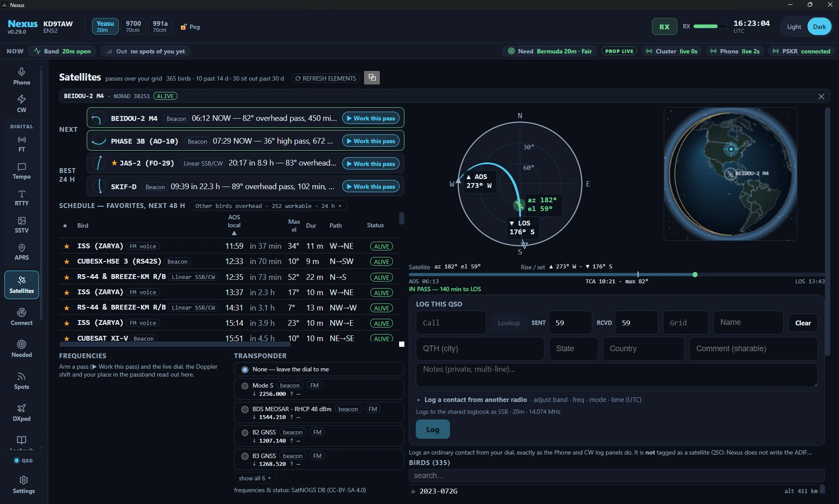The width and height of the screenshot is (839, 504).
Task: Sort schedule by Max el column
Action: click(x=294, y=226)
